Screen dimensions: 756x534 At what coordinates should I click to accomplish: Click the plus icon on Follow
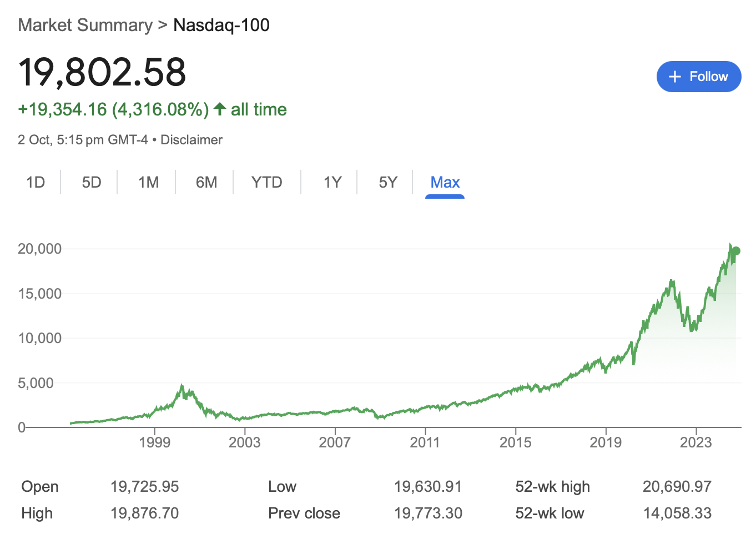(x=674, y=77)
